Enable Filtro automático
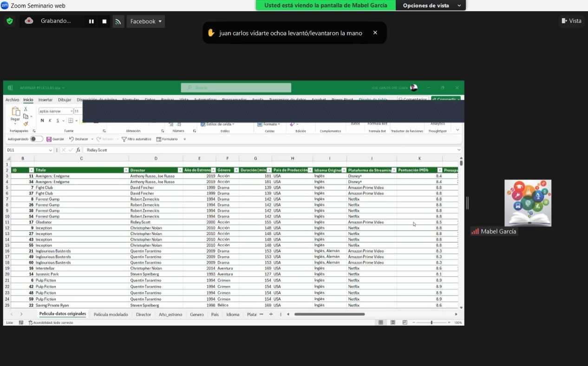The height and width of the screenshot is (366, 588). click(x=137, y=139)
